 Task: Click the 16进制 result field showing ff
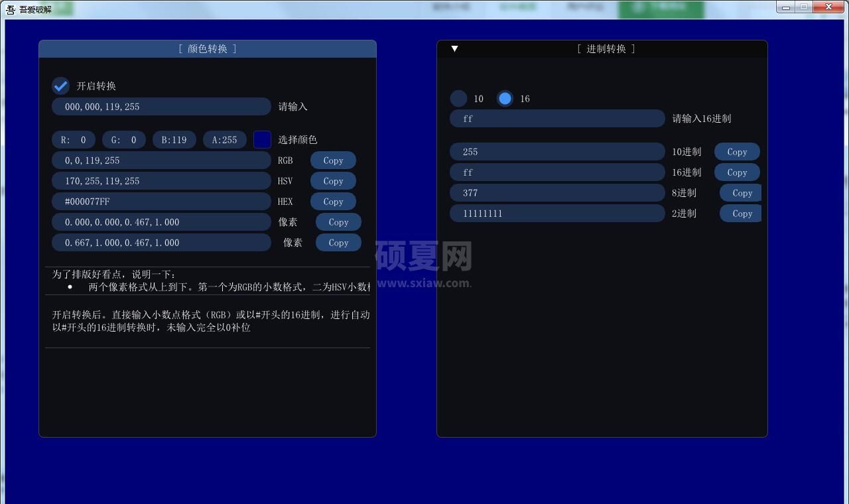coord(557,172)
